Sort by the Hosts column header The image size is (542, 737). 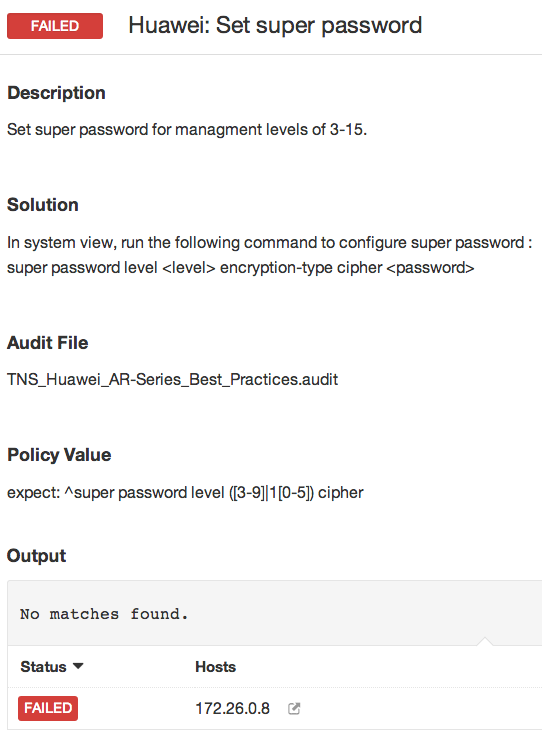pyautogui.click(x=215, y=666)
